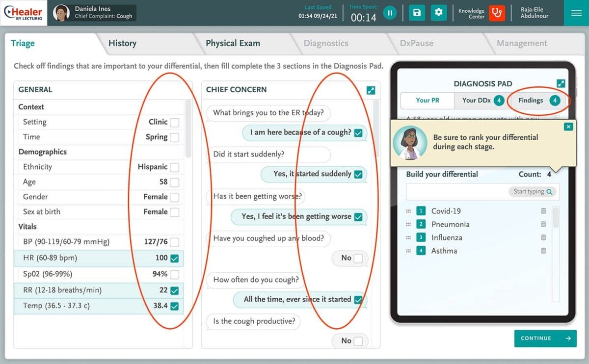The width and height of the screenshot is (589, 364).
Task: Delete Covid-19 using its trash icon
Action: point(543,211)
